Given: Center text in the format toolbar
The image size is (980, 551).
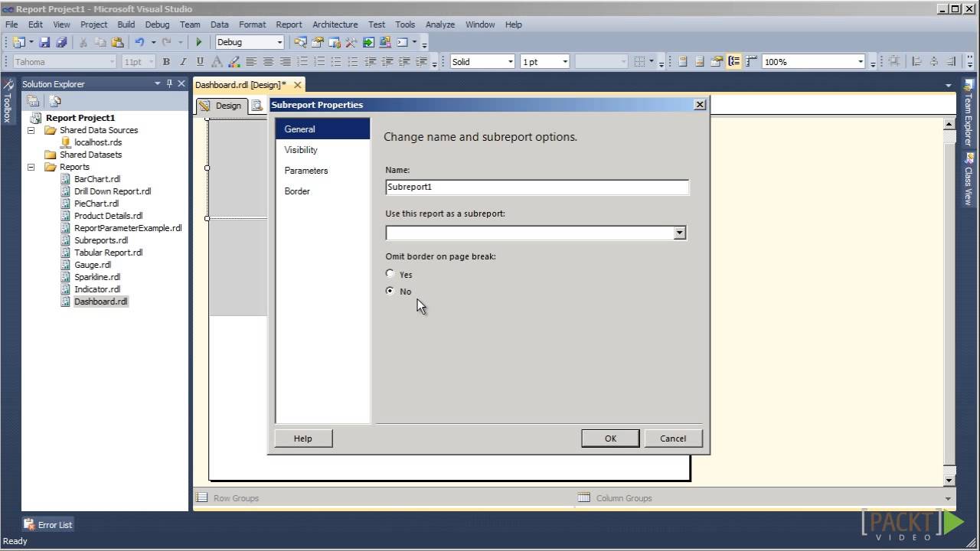Looking at the screenshot, I should [x=268, y=62].
